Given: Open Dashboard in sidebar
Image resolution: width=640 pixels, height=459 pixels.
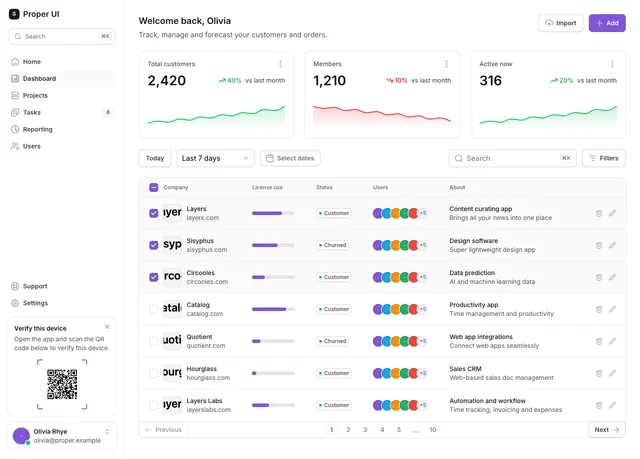Looking at the screenshot, I should pyautogui.click(x=62, y=78).
